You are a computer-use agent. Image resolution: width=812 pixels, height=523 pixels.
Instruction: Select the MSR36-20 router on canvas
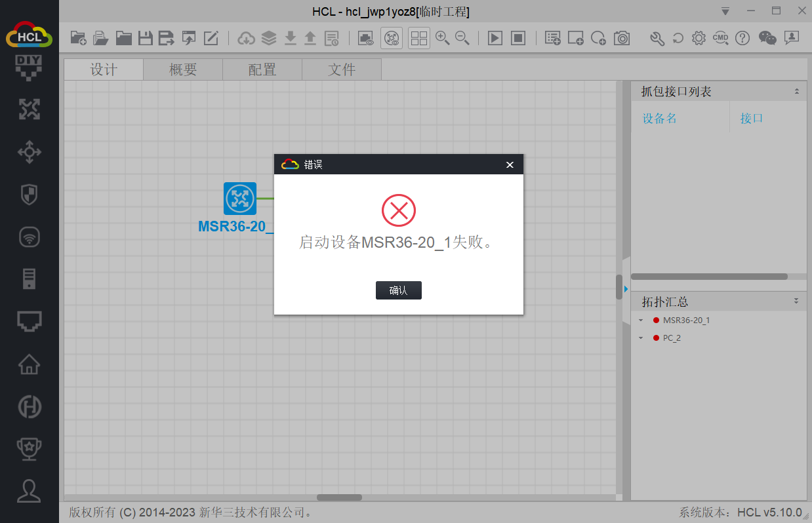[240, 199]
